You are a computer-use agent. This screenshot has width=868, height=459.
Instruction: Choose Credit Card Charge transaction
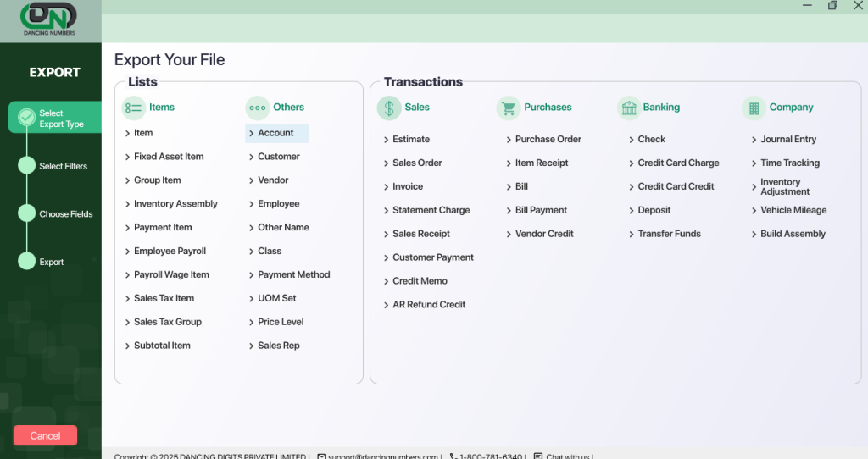(679, 163)
